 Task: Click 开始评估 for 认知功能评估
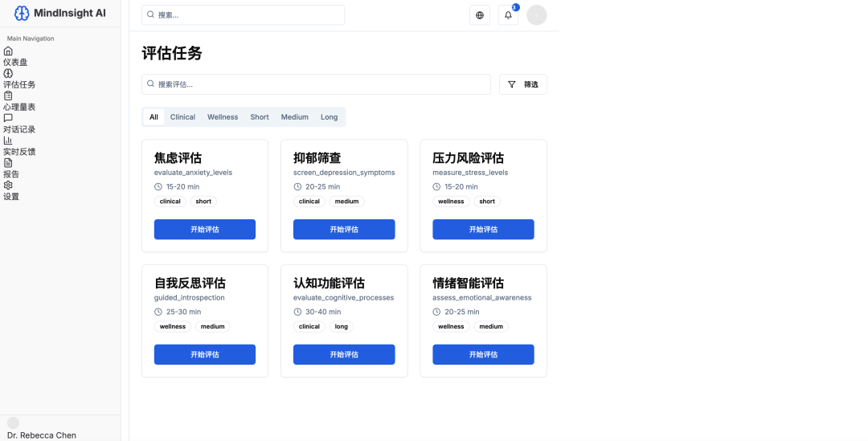343,355
